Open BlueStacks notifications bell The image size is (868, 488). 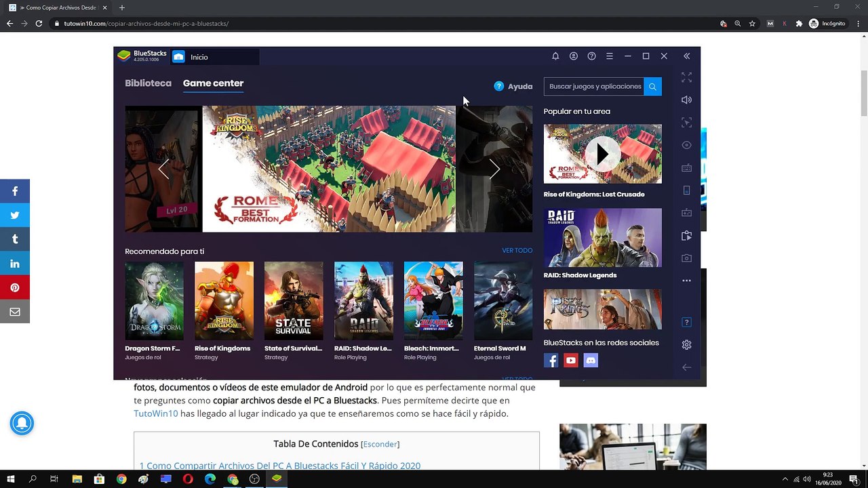click(555, 56)
